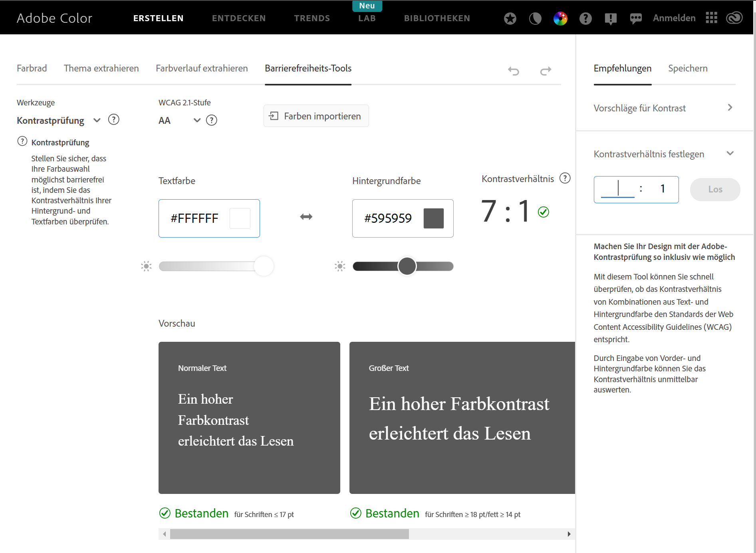
Task: Click the Bestanden check for normal text
Action: pyautogui.click(x=165, y=513)
